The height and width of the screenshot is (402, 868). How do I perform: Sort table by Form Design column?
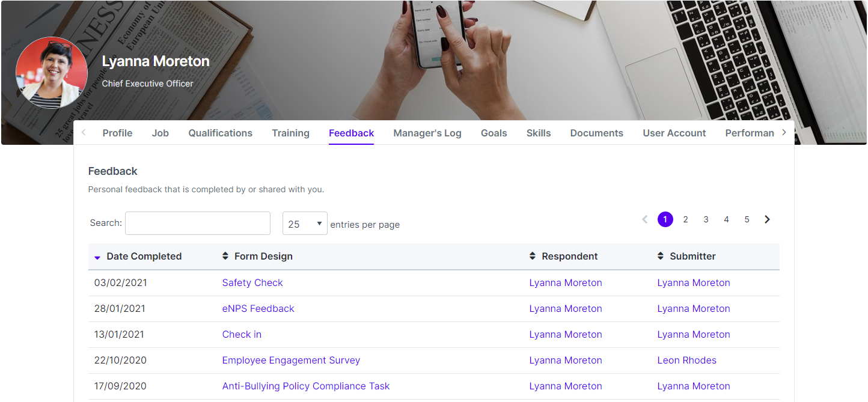(x=263, y=257)
